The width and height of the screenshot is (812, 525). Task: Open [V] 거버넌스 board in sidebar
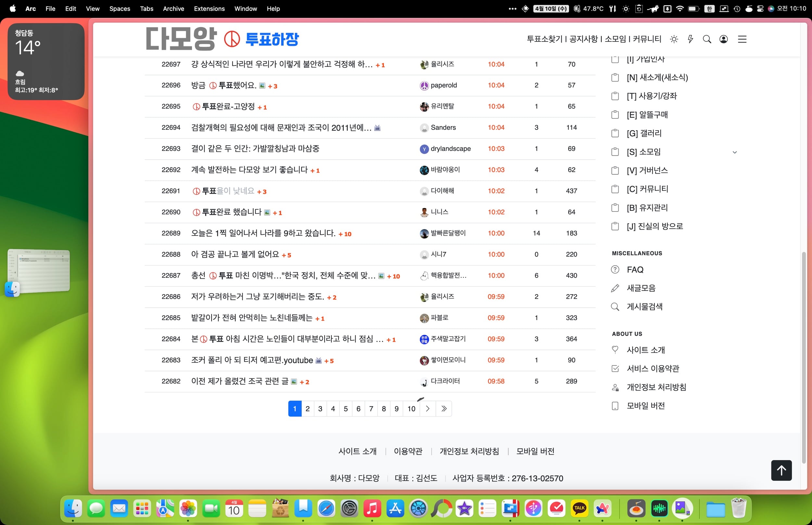click(x=647, y=171)
